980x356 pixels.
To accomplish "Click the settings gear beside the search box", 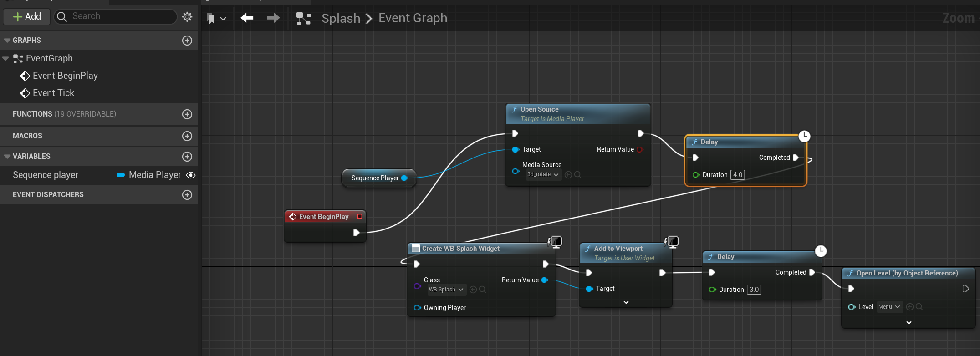I will [187, 17].
